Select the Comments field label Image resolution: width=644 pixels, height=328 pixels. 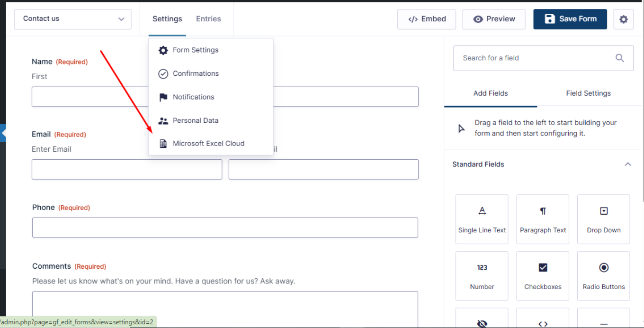pyautogui.click(x=52, y=266)
